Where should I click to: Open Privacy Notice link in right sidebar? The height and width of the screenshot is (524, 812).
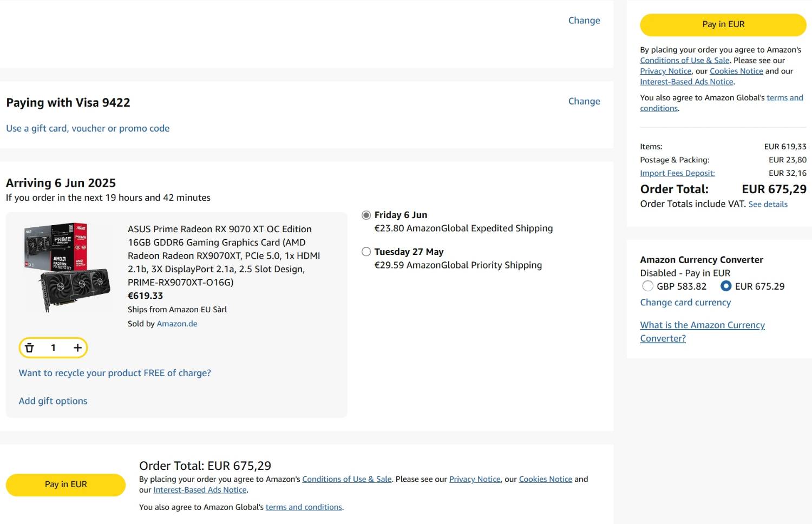click(x=666, y=71)
